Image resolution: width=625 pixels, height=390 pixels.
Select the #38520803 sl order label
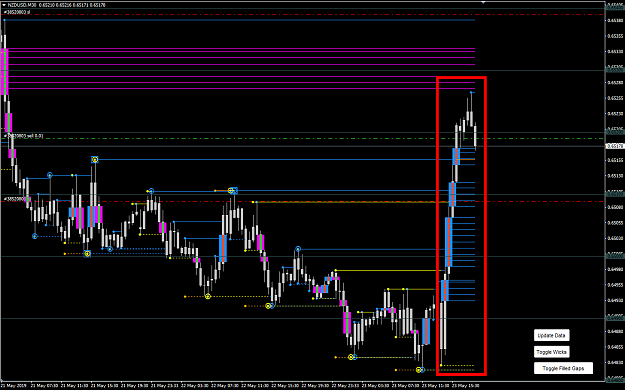17,12
